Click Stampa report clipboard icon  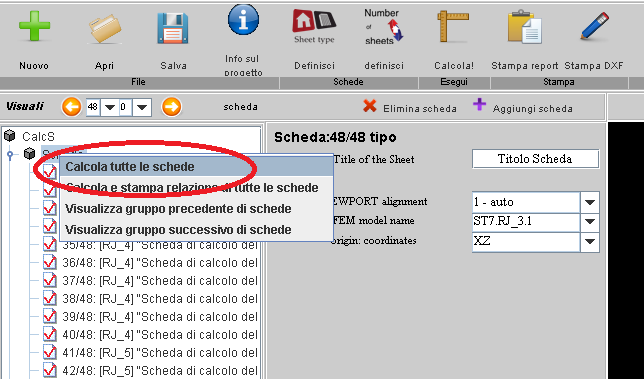[x=524, y=28]
